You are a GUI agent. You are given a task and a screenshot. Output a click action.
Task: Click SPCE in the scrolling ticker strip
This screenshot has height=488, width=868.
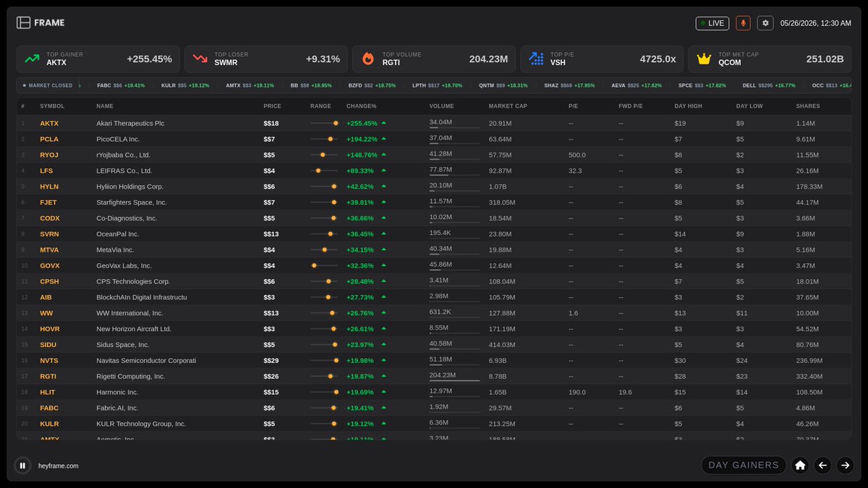(x=685, y=85)
